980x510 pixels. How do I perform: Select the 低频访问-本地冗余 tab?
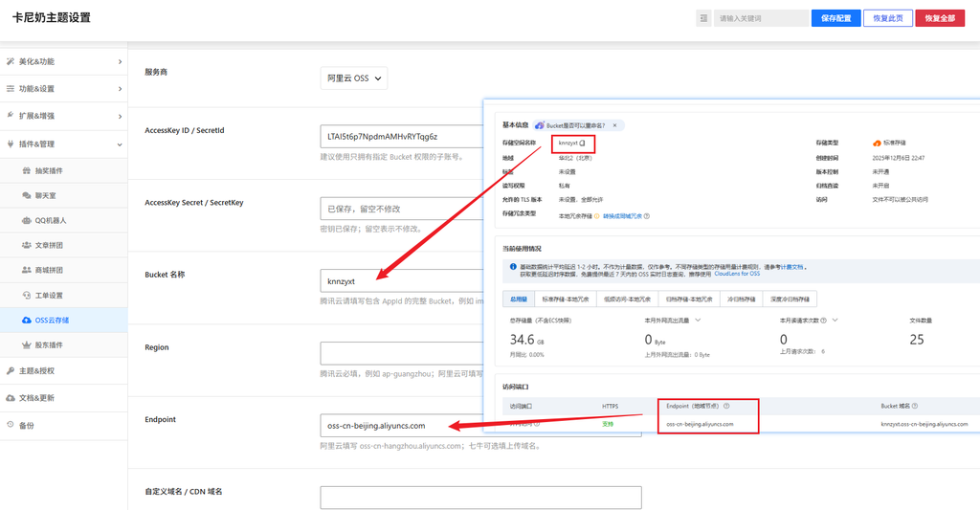628,299
